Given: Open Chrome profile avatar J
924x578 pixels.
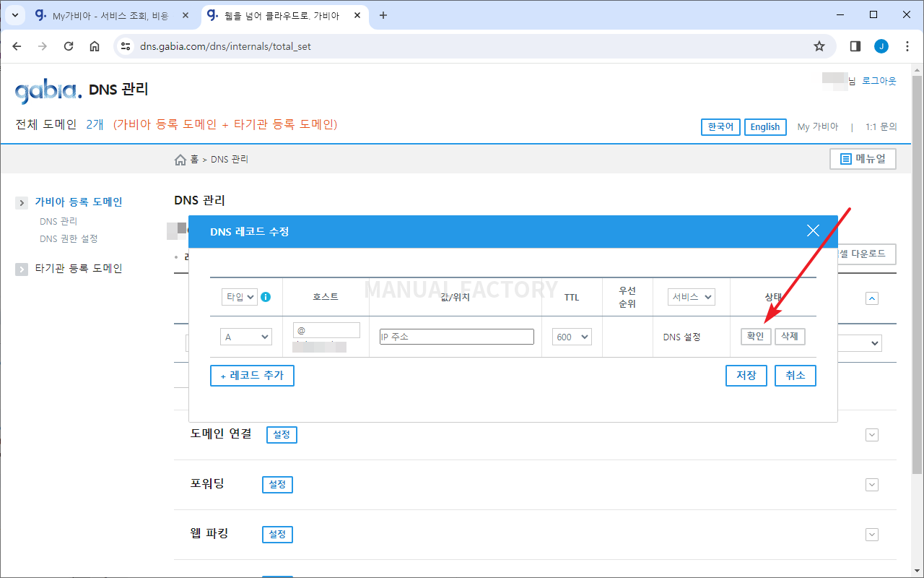Looking at the screenshot, I should [881, 46].
